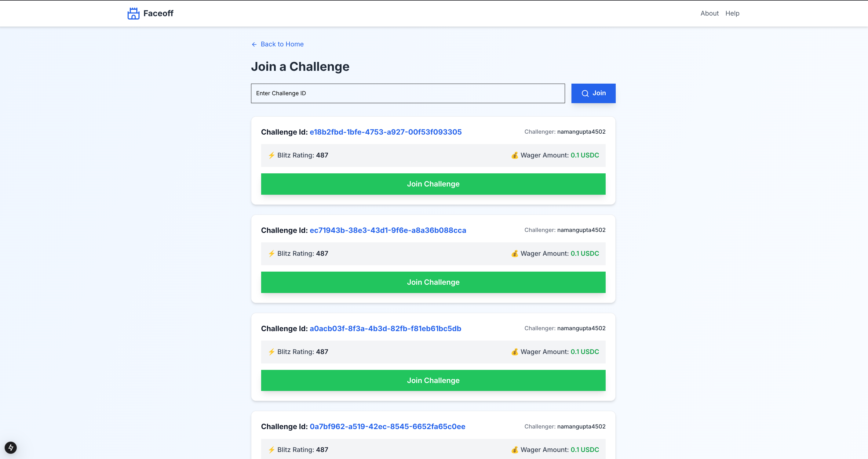Viewport: 868px width, 459px height.
Task: Click the Enter Challenge ID input field
Action: click(x=408, y=93)
